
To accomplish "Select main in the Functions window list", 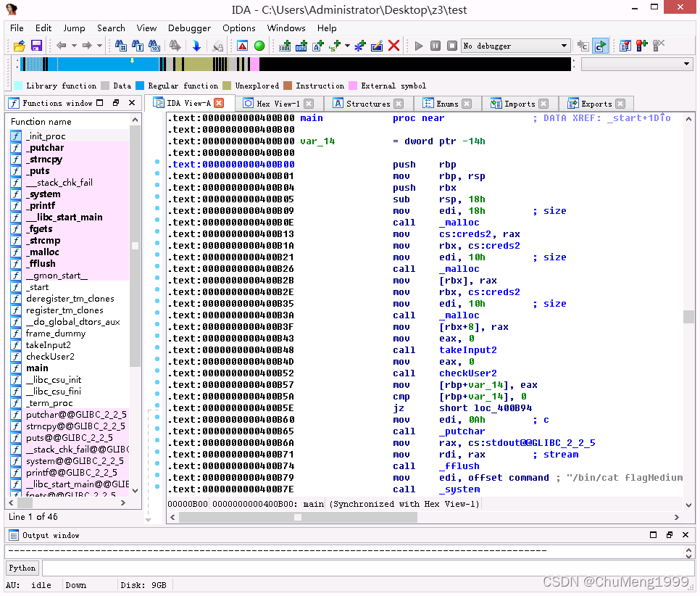I will 37,368.
